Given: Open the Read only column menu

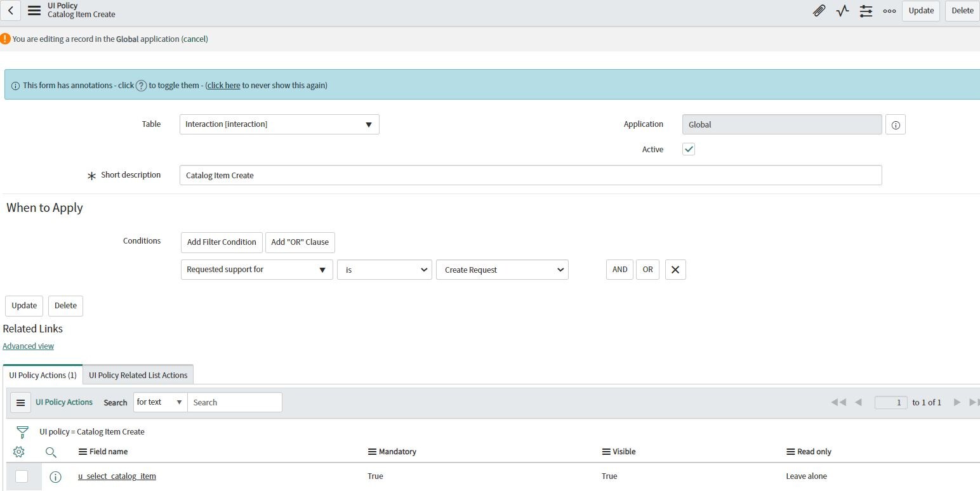Looking at the screenshot, I should [790, 452].
